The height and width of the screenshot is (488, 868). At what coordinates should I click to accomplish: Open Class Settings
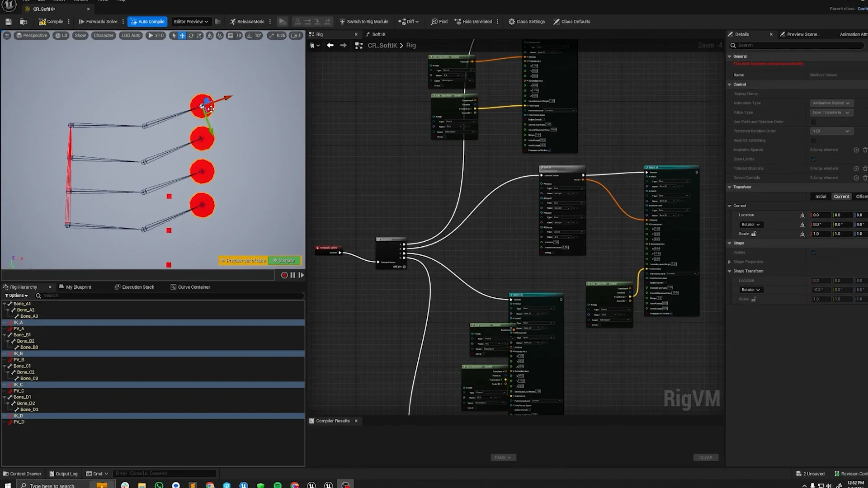(526, 21)
